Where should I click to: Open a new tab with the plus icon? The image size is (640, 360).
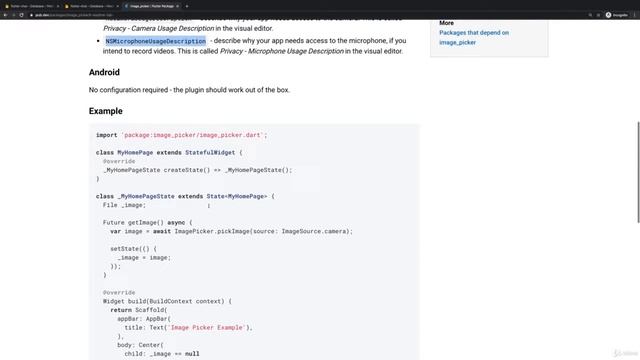click(x=187, y=6)
